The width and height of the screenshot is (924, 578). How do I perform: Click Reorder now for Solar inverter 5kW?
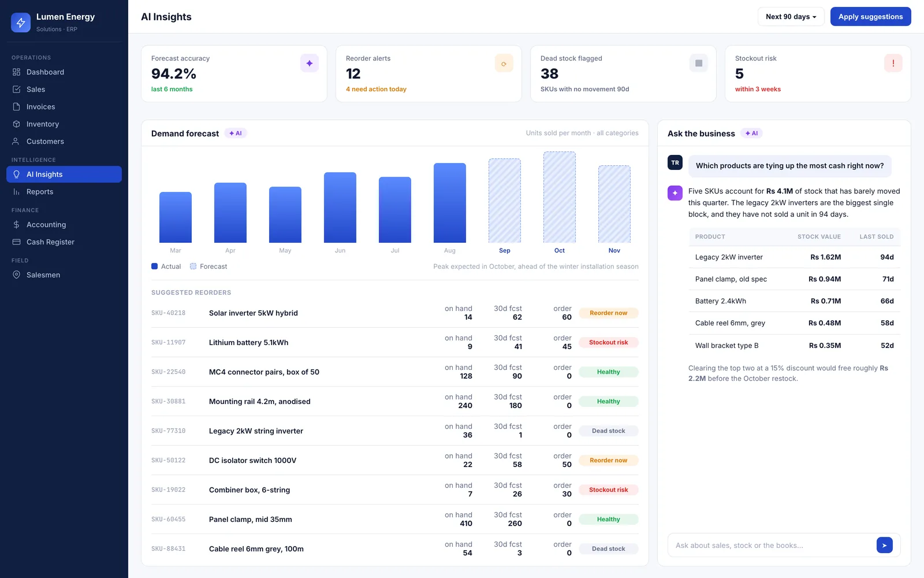pyautogui.click(x=608, y=313)
